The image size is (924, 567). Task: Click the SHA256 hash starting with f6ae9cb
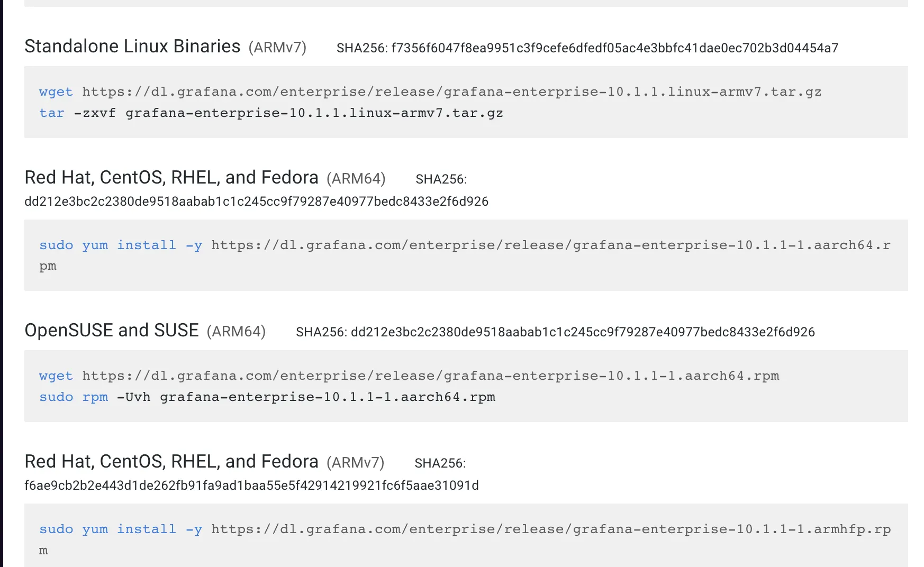coord(251,486)
